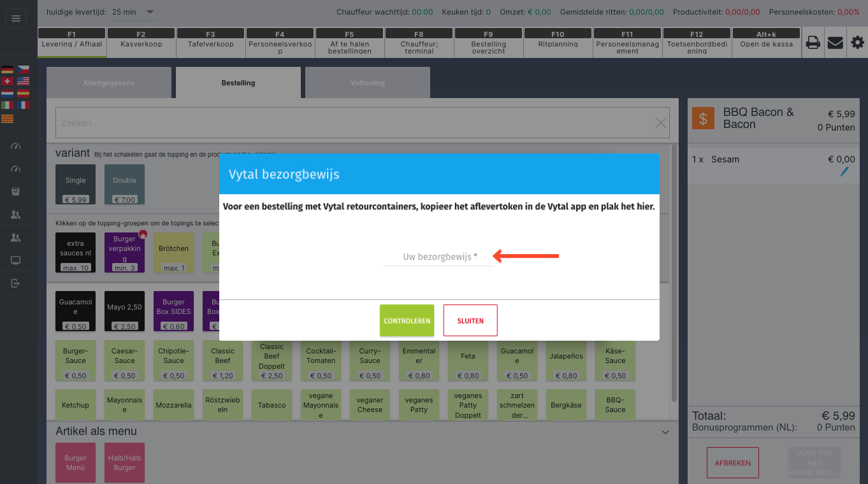This screenshot has height=484, width=868.
Task: Click the green Controleren button
Action: (x=407, y=320)
